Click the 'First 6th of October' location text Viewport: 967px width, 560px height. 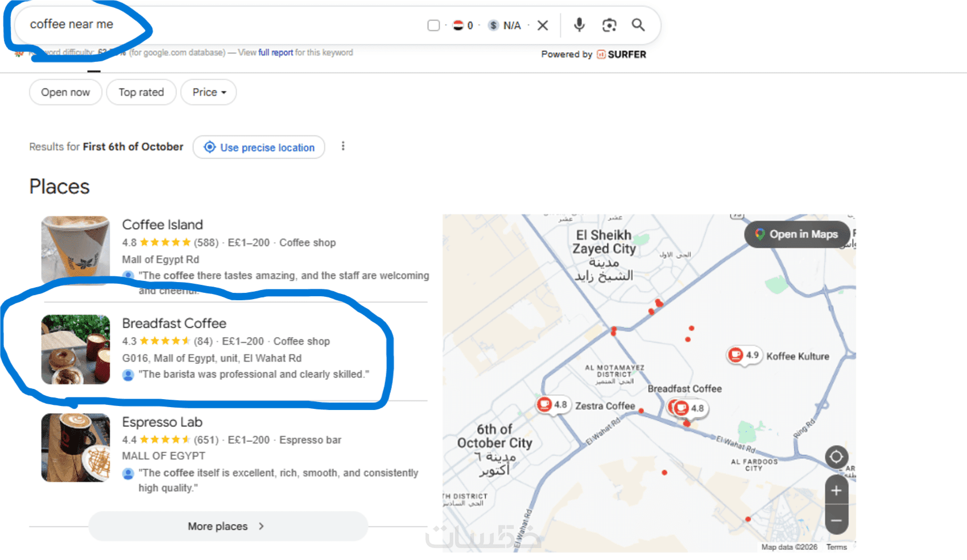pos(133,147)
